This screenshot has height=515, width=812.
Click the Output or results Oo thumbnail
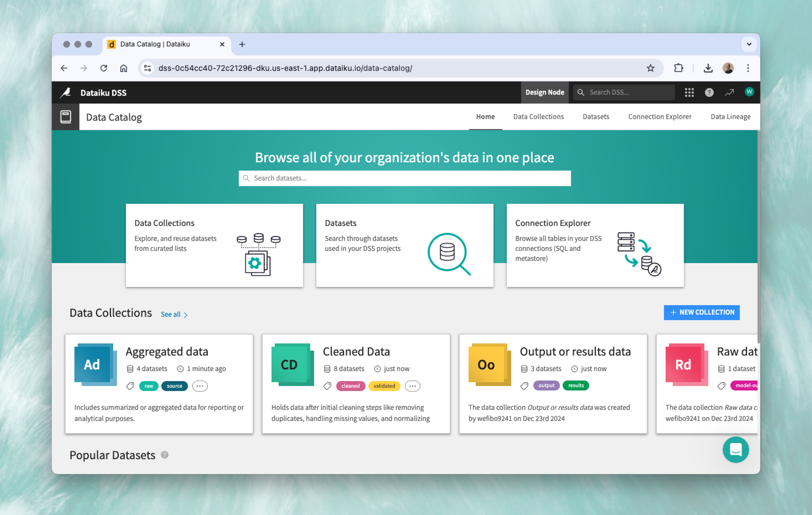tap(490, 365)
